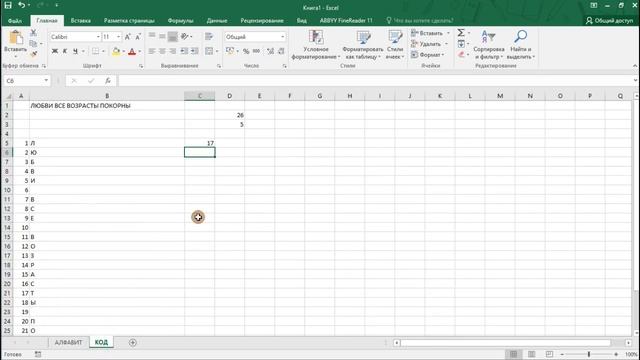Click the Increase Decimal icon

point(270,51)
